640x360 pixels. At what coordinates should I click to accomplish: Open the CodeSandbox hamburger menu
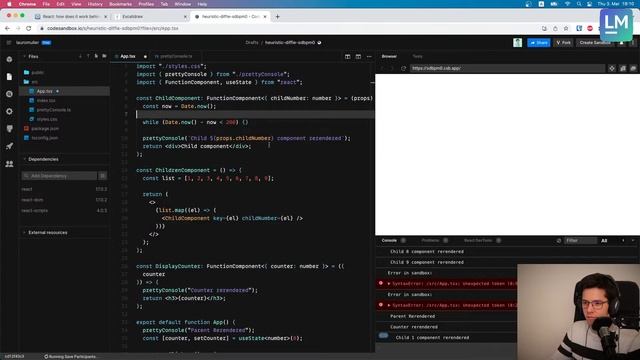(x=9, y=42)
